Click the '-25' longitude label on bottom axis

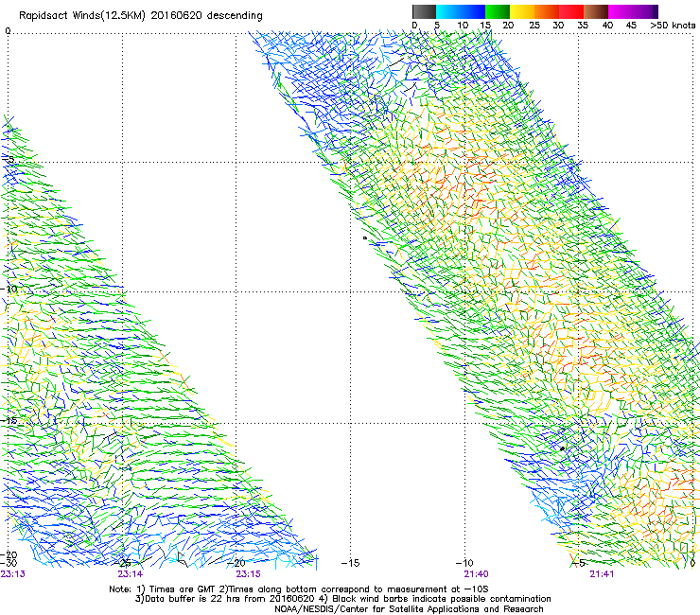point(124,563)
